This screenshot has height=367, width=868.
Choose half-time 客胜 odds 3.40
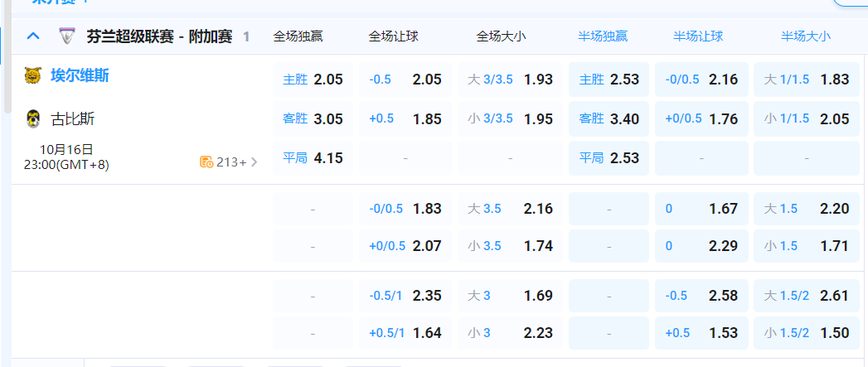(x=609, y=118)
